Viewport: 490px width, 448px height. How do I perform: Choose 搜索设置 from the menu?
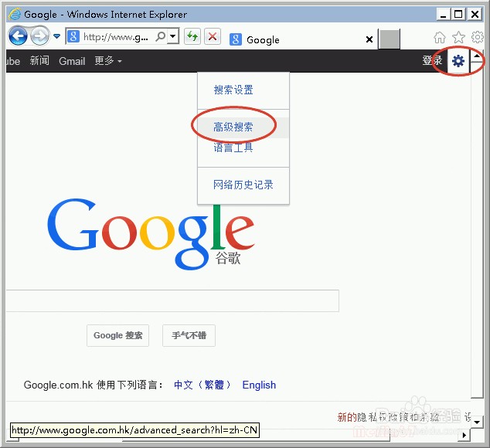[x=243, y=90]
